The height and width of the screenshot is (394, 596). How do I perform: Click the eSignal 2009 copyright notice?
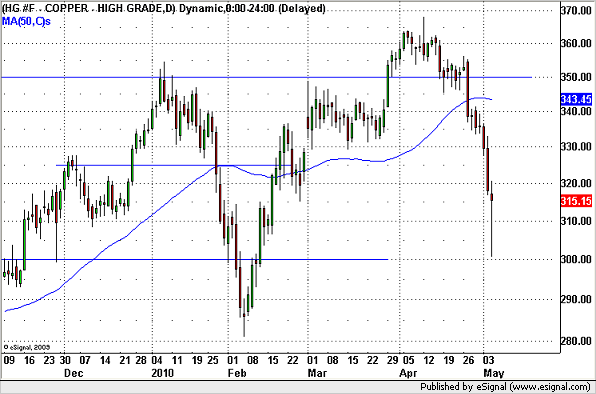point(27,347)
